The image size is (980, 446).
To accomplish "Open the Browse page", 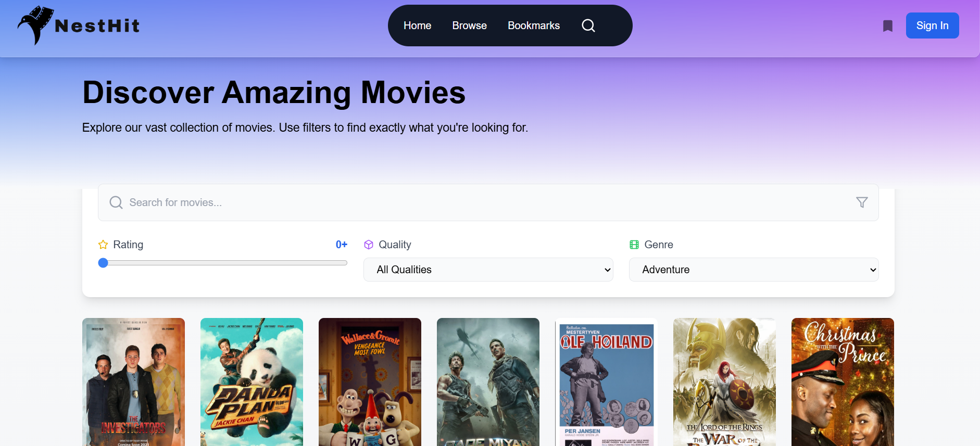I will 470,26.
